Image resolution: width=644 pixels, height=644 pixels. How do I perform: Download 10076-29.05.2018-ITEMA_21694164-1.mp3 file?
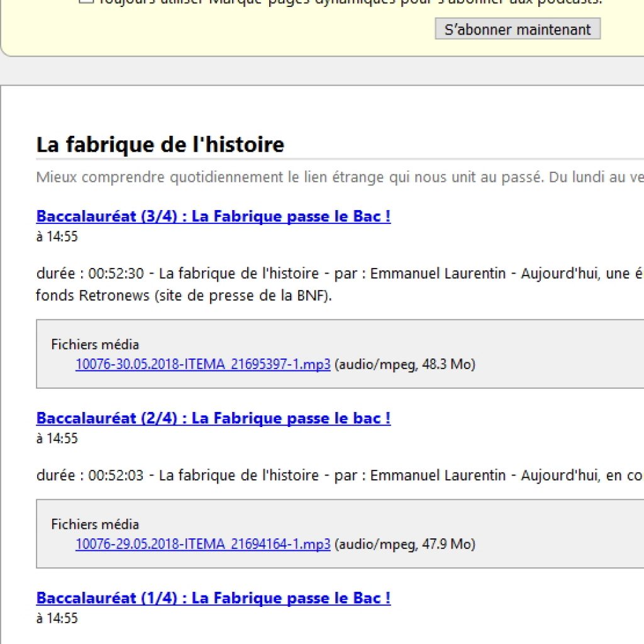(203, 544)
